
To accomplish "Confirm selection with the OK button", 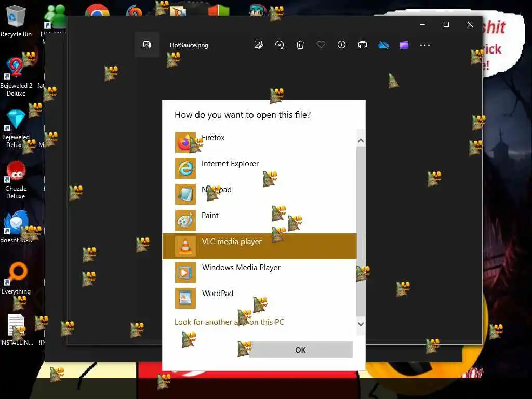I will pos(300,350).
